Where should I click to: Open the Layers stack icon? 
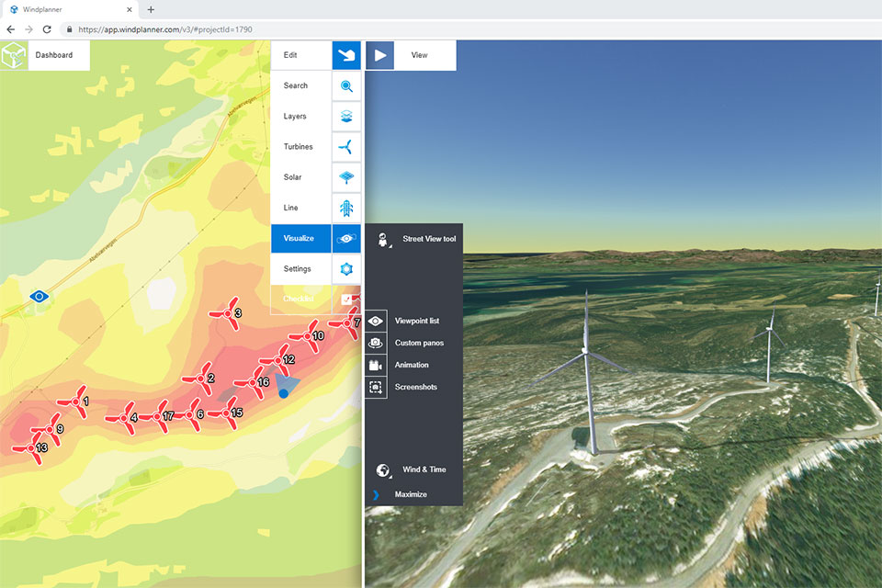[345, 116]
